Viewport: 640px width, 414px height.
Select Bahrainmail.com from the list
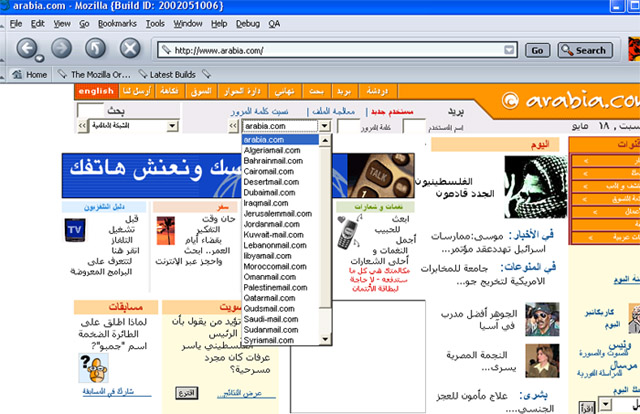[x=280, y=161]
